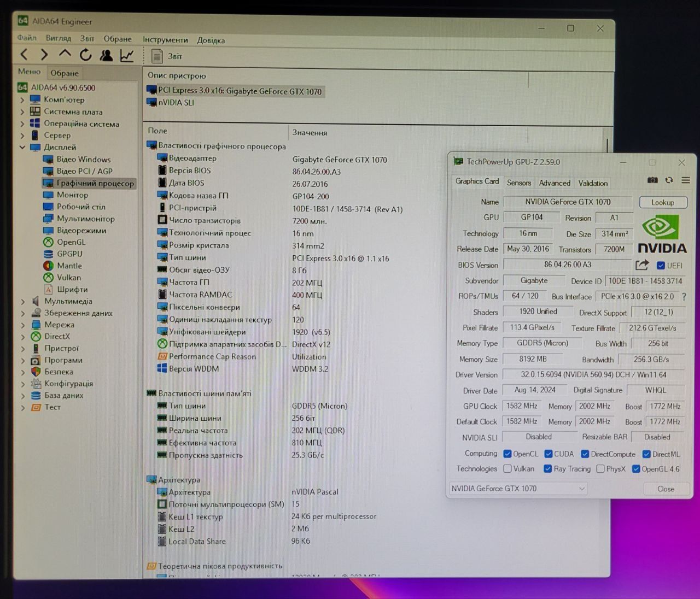Click the Up level arrow in AIDA64 toolbar
The width and height of the screenshot is (700, 599).
[65, 54]
